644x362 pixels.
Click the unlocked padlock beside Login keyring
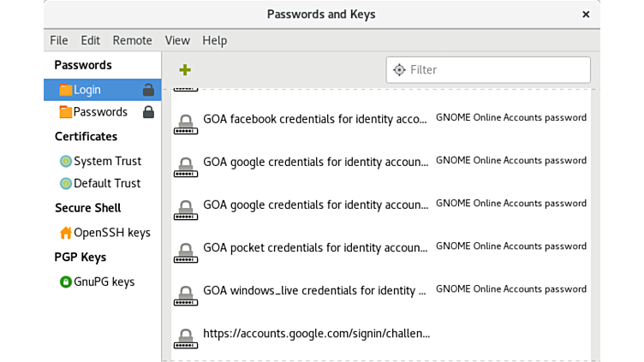[148, 90]
